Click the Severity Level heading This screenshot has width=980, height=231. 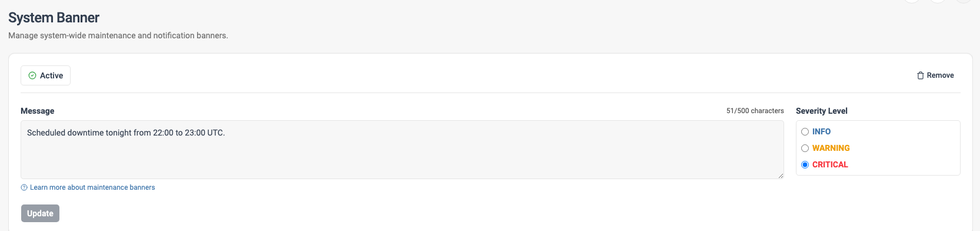click(821, 111)
